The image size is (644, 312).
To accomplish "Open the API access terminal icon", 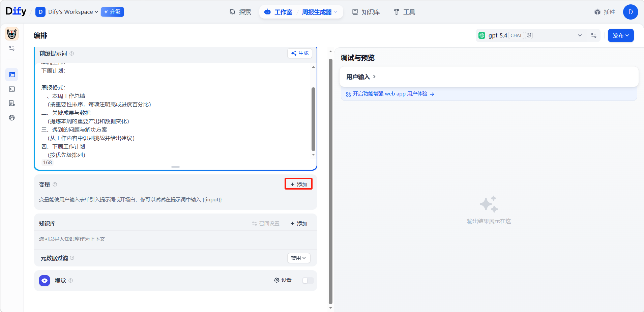I will point(12,89).
